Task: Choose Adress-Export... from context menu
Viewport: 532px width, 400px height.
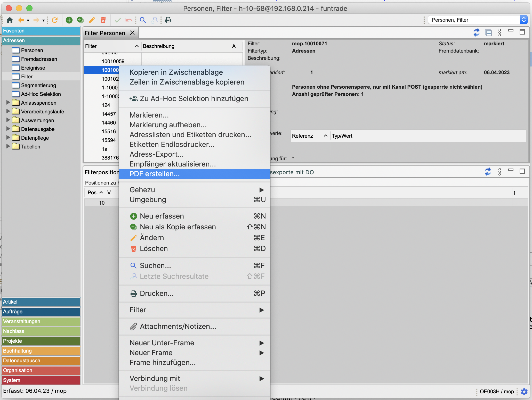Action: pyautogui.click(x=156, y=154)
